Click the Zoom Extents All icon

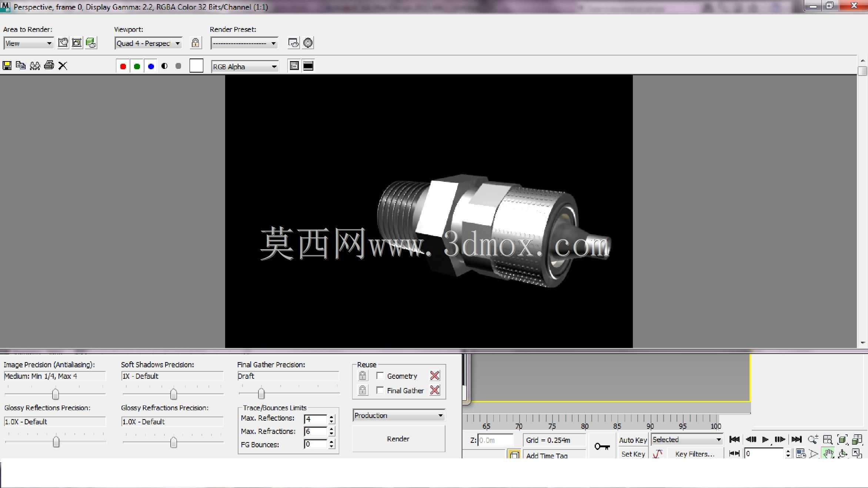click(x=857, y=439)
